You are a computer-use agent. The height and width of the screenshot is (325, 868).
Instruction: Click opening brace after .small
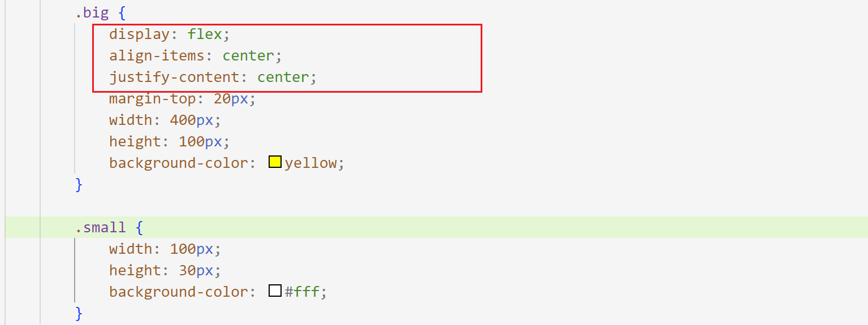point(140,227)
